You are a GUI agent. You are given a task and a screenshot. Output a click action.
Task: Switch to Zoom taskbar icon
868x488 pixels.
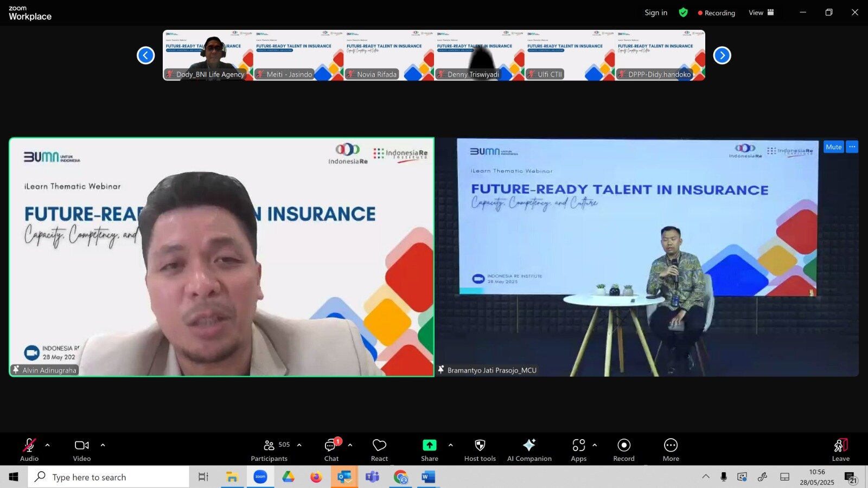point(260,477)
